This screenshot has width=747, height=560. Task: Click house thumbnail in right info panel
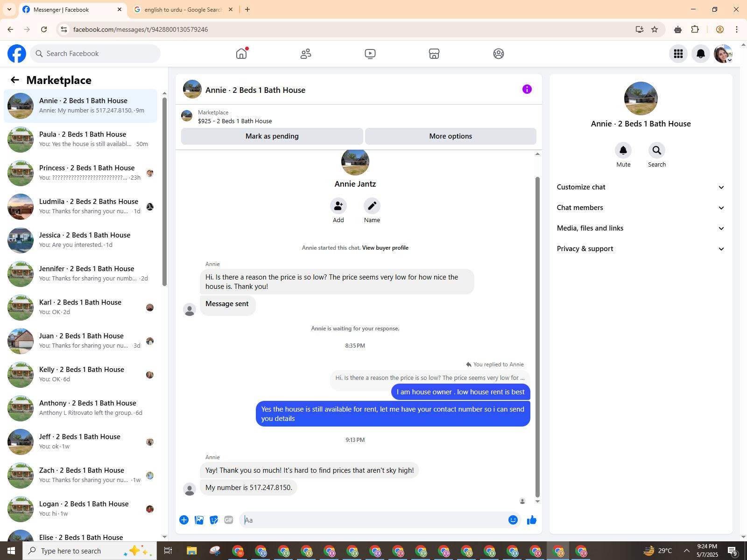[x=641, y=98]
